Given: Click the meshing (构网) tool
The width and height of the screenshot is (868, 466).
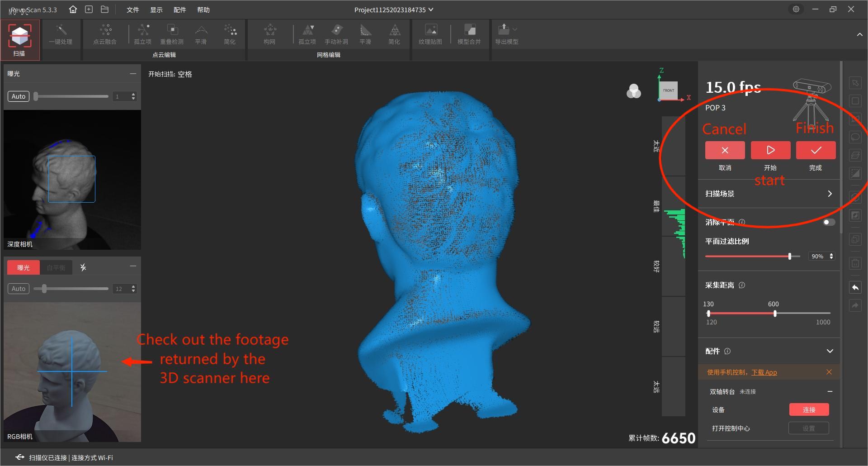Looking at the screenshot, I should pos(269,35).
